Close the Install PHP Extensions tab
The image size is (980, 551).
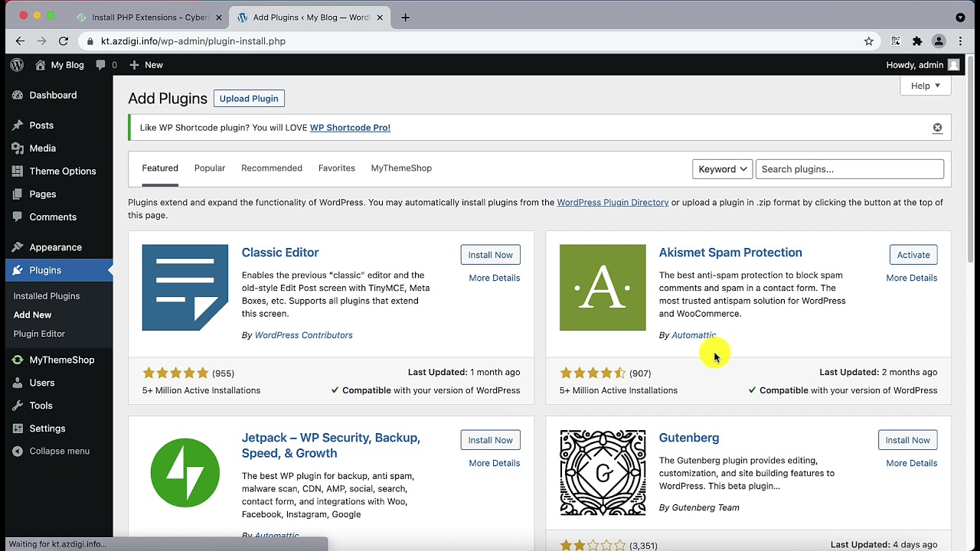(x=218, y=18)
